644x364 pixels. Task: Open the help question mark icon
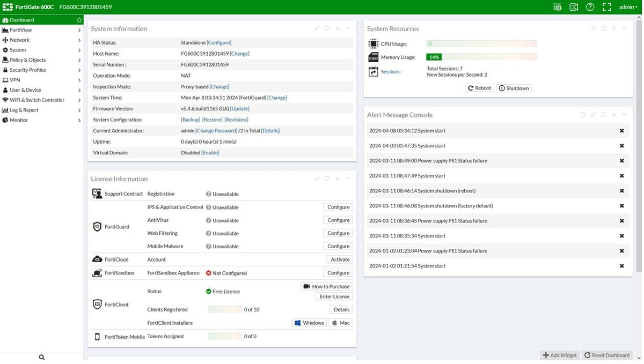click(x=590, y=7)
